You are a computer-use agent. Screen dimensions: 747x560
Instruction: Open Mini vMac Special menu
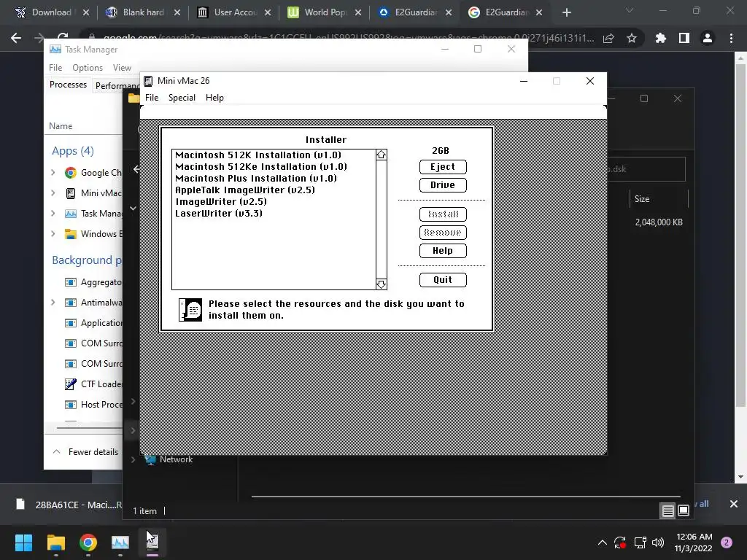coord(182,97)
